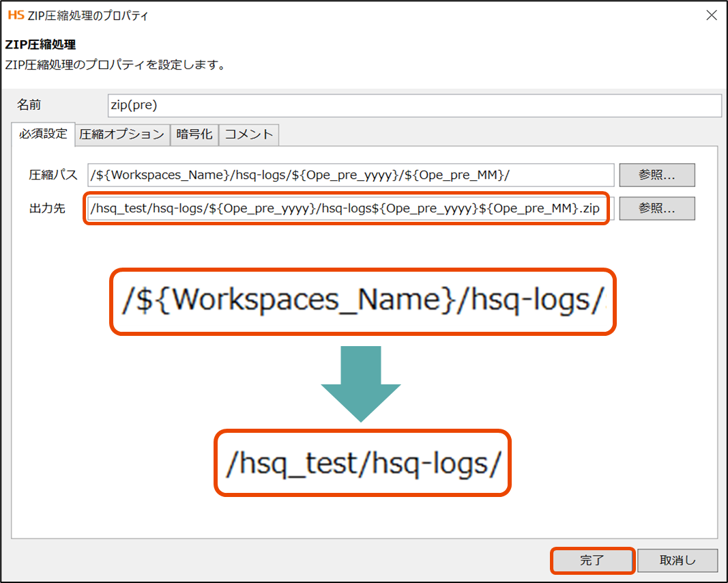728x583 pixels.
Task: Click the description ZIP圧縮処理のプロパティを設定します。
Action: tap(115, 65)
